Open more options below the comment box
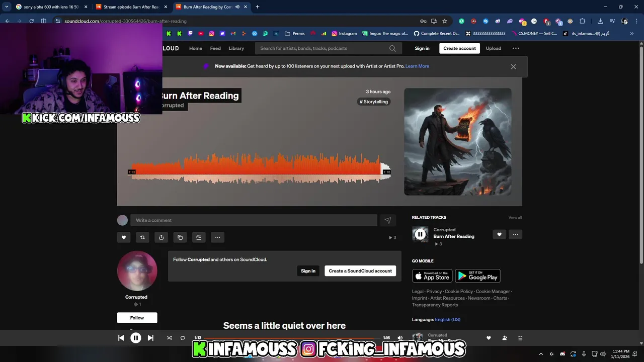Viewport: 644px width, 362px height. click(x=217, y=237)
